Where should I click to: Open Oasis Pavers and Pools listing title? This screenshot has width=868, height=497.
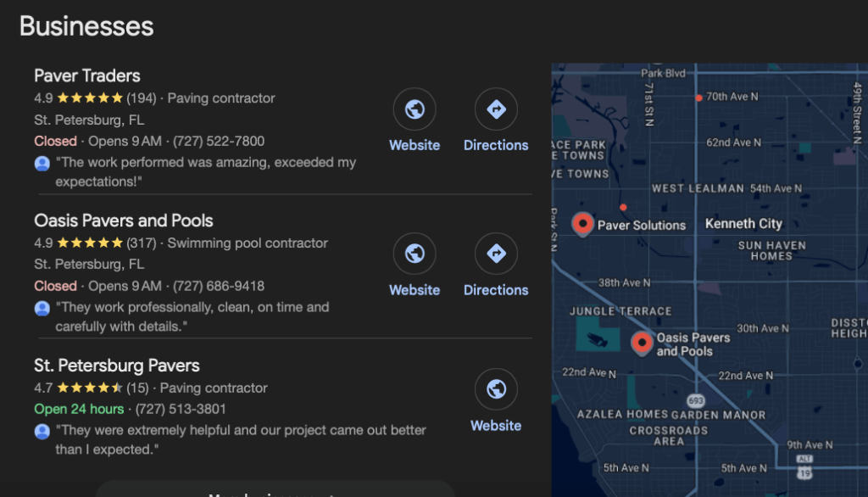click(124, 221)
